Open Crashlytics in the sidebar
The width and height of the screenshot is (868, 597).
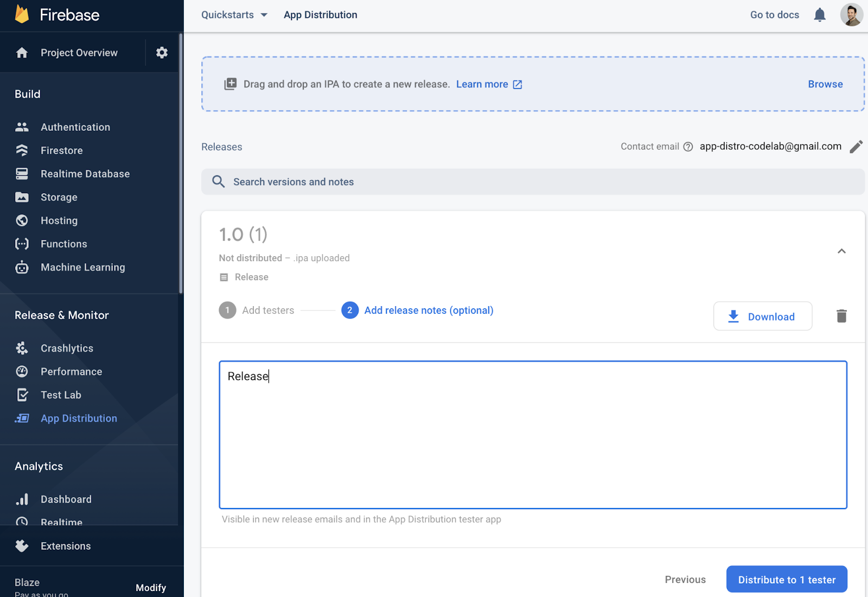coord(67,348)
